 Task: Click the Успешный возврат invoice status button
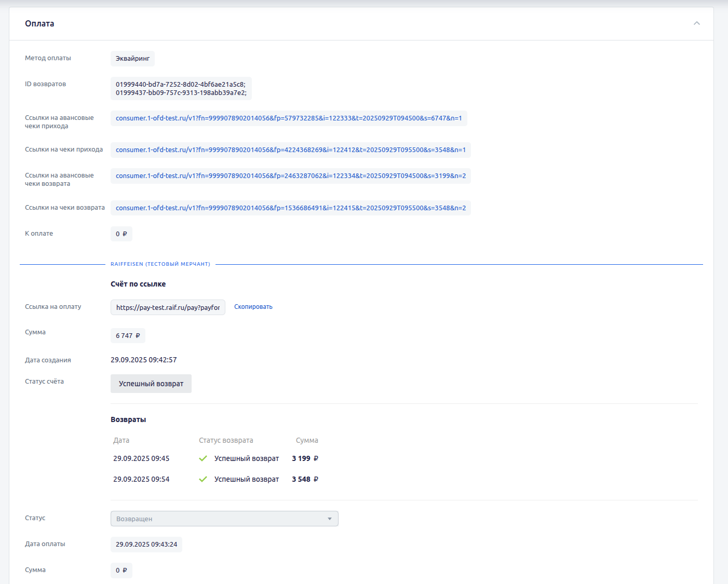pyautogui.click(x=151, y=384)
